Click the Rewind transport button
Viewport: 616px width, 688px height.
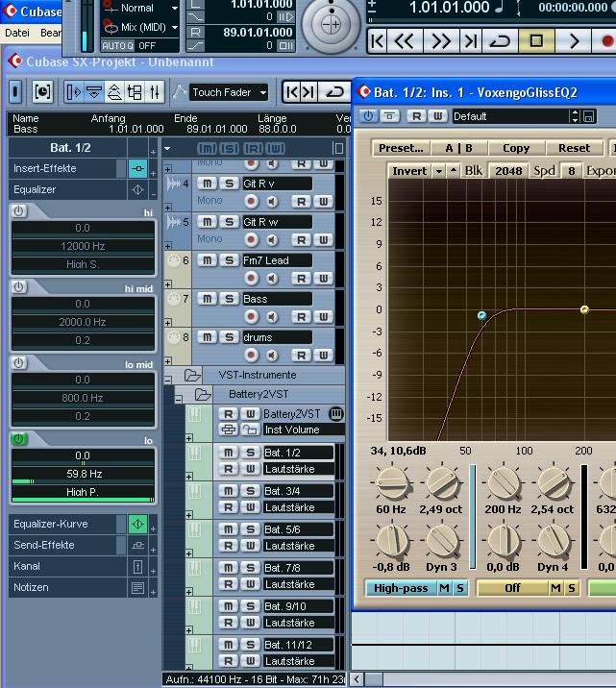click(x=404, y=41)
